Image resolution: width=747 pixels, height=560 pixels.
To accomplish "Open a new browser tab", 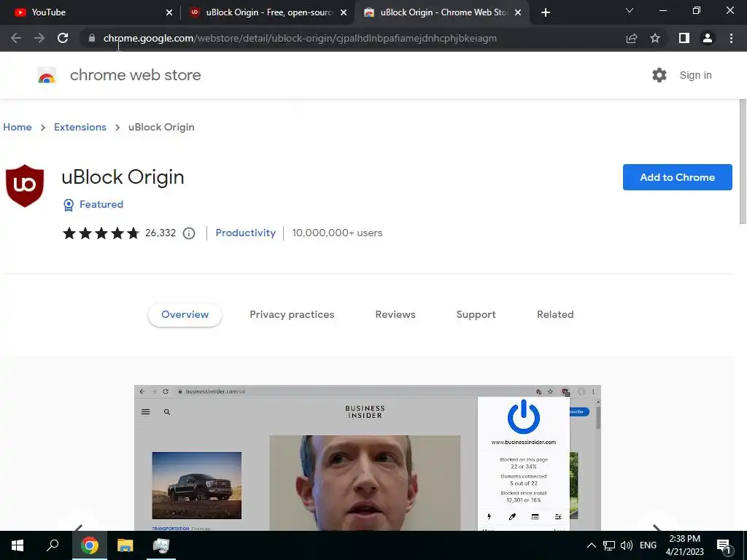I will pyautogui.click(x=546, y=12).
